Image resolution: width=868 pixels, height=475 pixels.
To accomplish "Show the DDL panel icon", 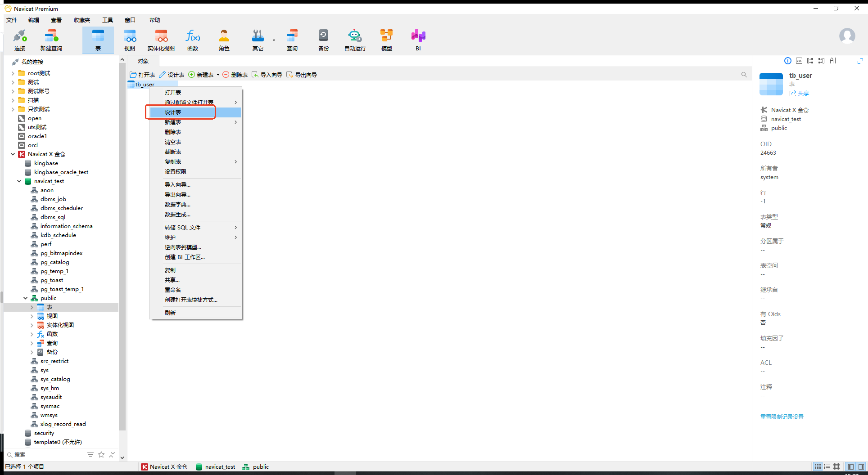I will tap(799, 61).
